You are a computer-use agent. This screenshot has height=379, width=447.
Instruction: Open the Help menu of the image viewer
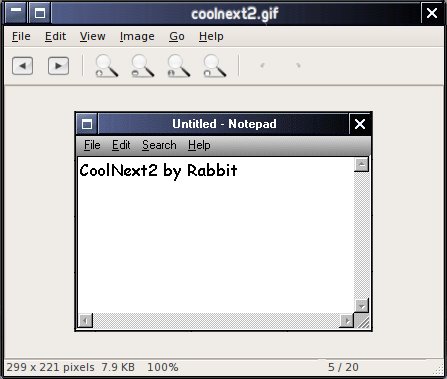click(x=211, y=36)
